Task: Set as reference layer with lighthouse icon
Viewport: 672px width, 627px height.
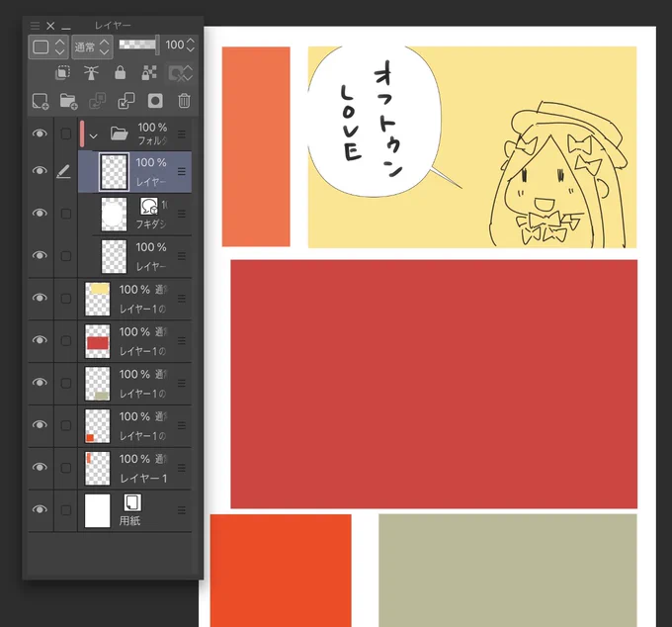Action: pos(91,72)
